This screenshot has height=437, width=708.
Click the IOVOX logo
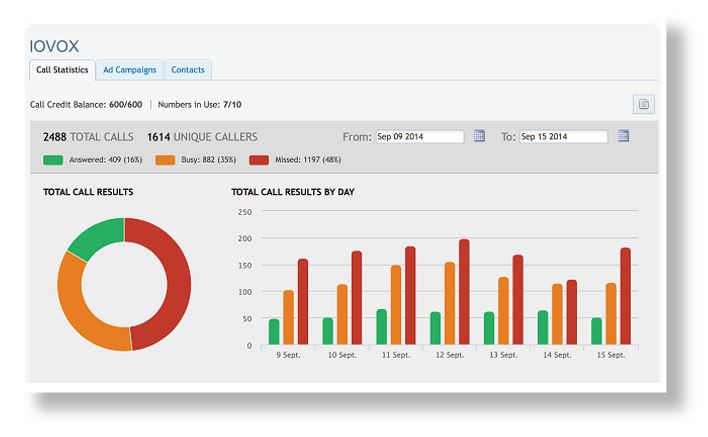tap(54, 46)
